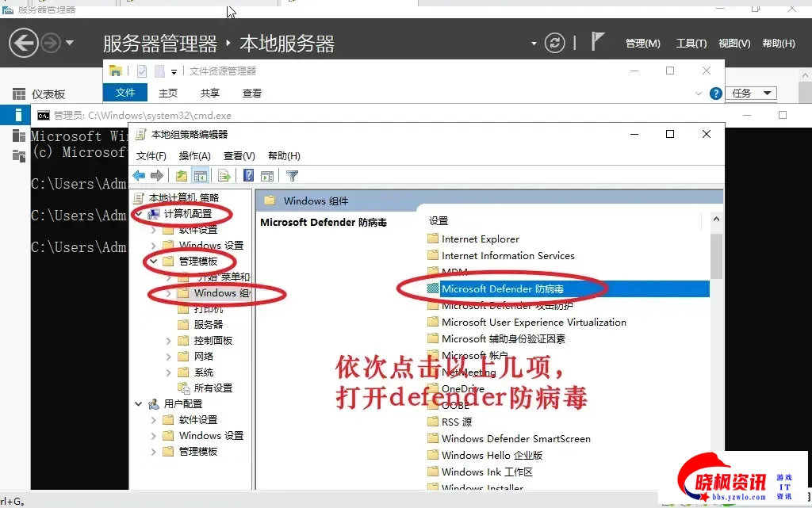
Task: Click Server Manager forward arrow button
Action: (x=50, y=43)
